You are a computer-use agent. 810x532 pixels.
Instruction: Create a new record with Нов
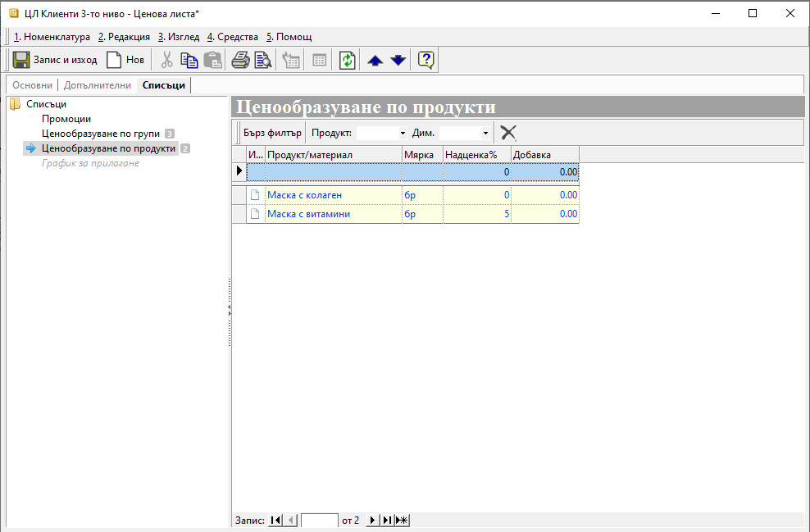[x=125, y=60]
